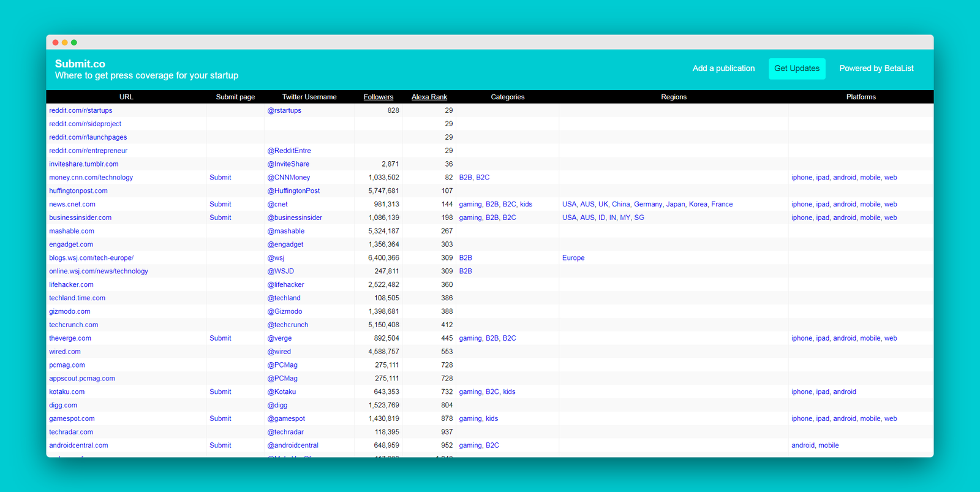The image size is (980, 492).
Task: Click Submit link in androidcentral.com row
Action: (x=221, y=445)
